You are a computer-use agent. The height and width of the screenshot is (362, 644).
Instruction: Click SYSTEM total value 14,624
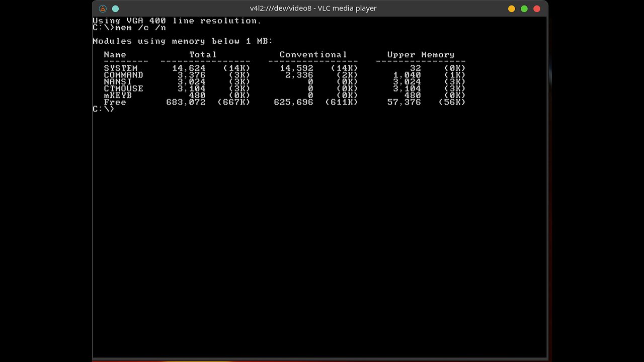(189, 68)
